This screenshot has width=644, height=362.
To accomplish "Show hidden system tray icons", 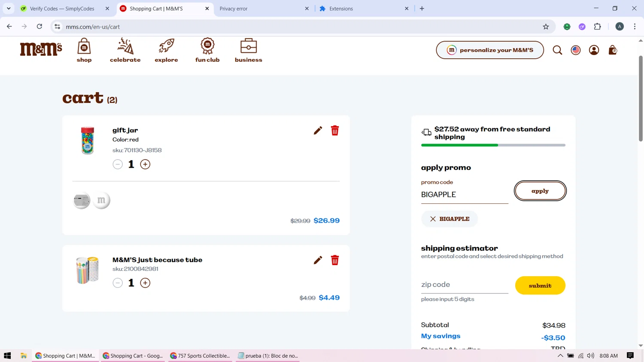I will pos(560,356).
